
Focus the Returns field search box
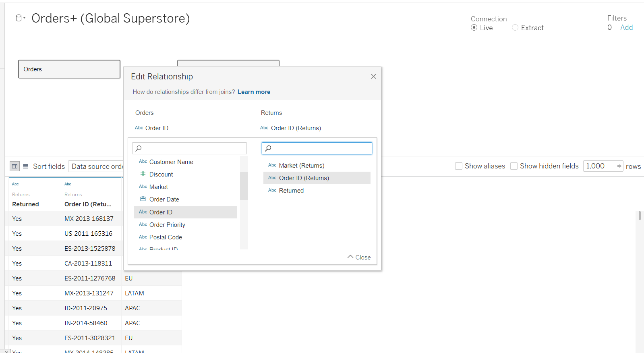[x=317, y=148]
